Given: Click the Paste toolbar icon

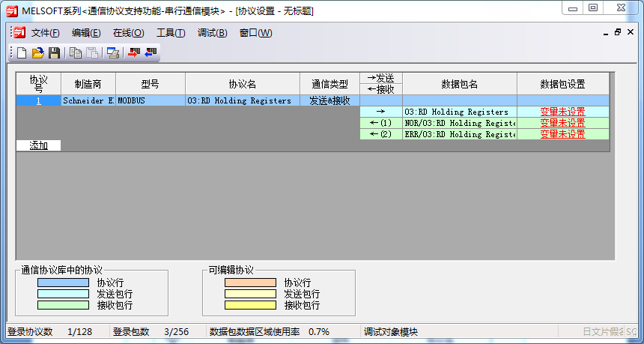Looking at the screenshot, I should pyautogui.click(x=91, y=53).
